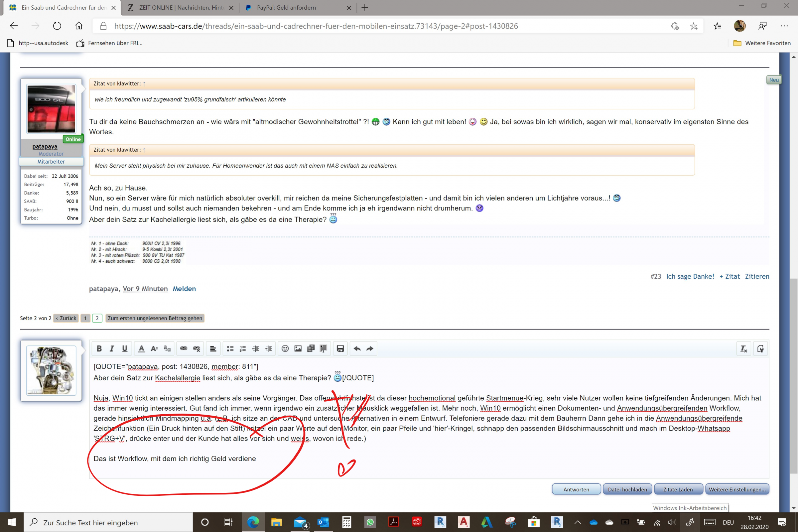
Task: Open the font family dropdown
Action: 167,348
